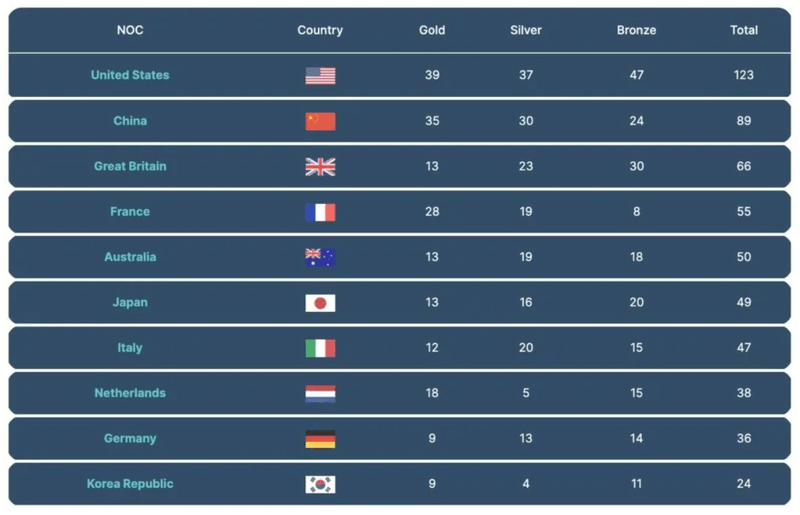Click the Japan flag icon
Viewport: 800px width, 515px height.
click(320, 303)
